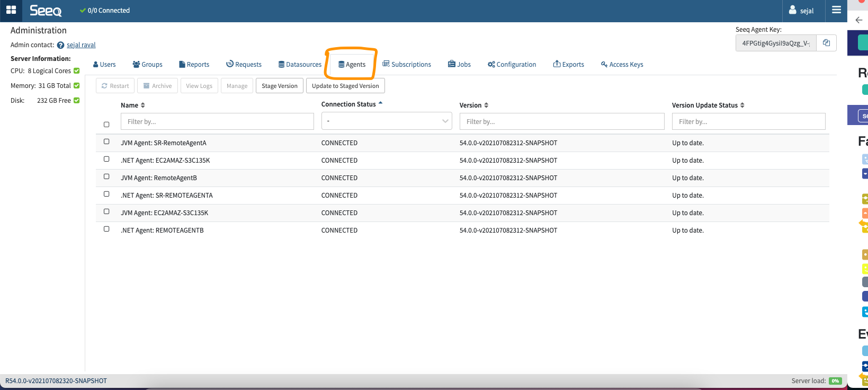Click the Stage Version button
This screenshot has height=390, width=868.
[x=279, y=86]
